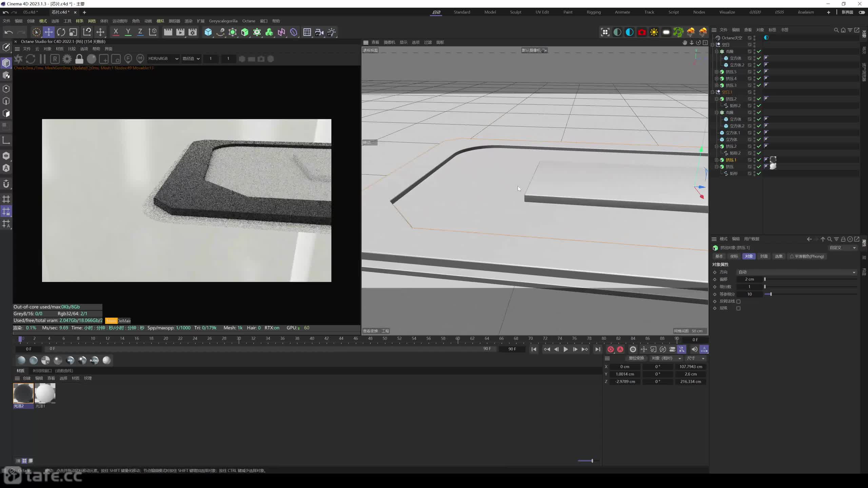Toggle 层级 checkbox
The height and width of the screenshot is (488, 868).
click(x=738, y=308)
